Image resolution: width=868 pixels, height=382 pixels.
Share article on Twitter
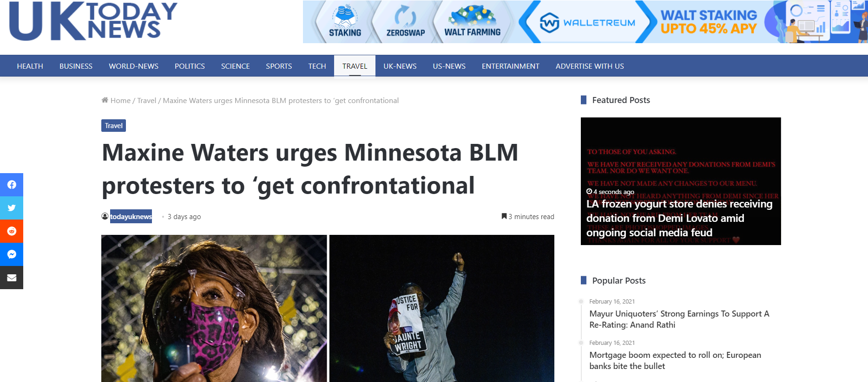point(12,208)
